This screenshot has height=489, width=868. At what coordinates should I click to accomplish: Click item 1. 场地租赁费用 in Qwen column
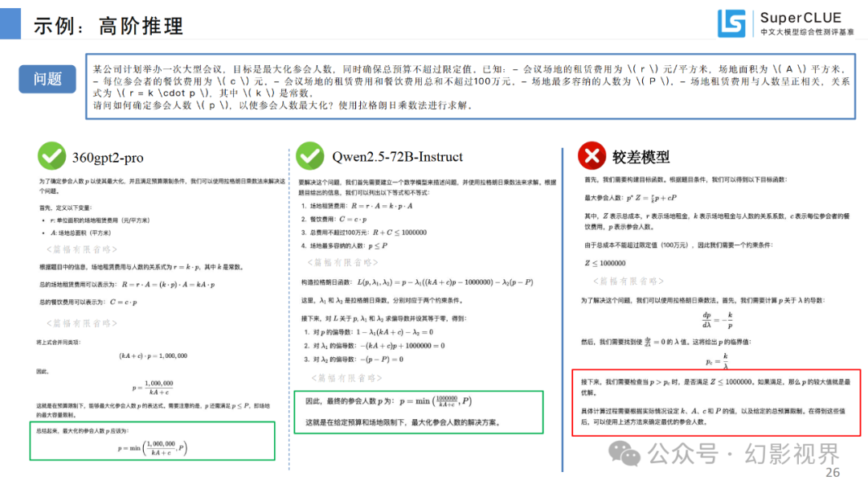[357, 206]
